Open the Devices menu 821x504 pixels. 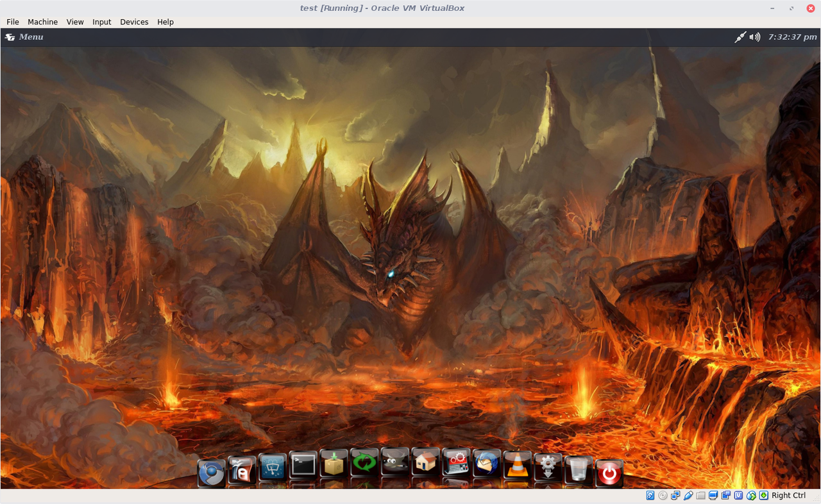coord(134,22)
